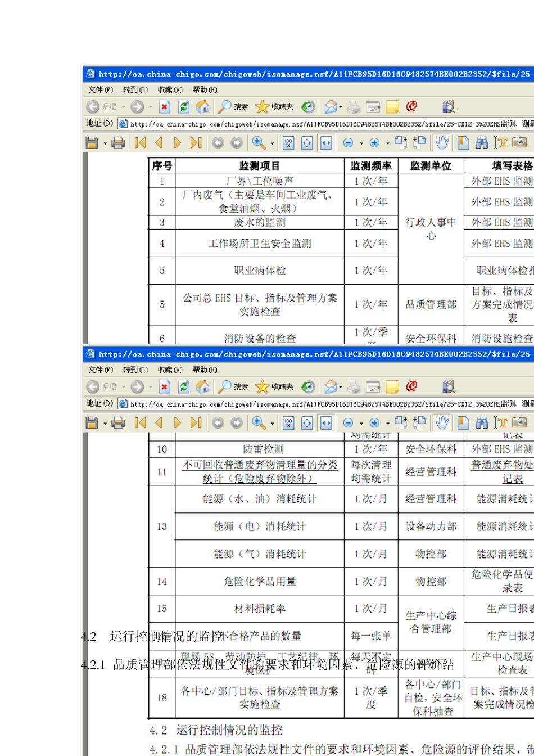
Task: Click the 废水的监测 table cell
Action: 260,222
